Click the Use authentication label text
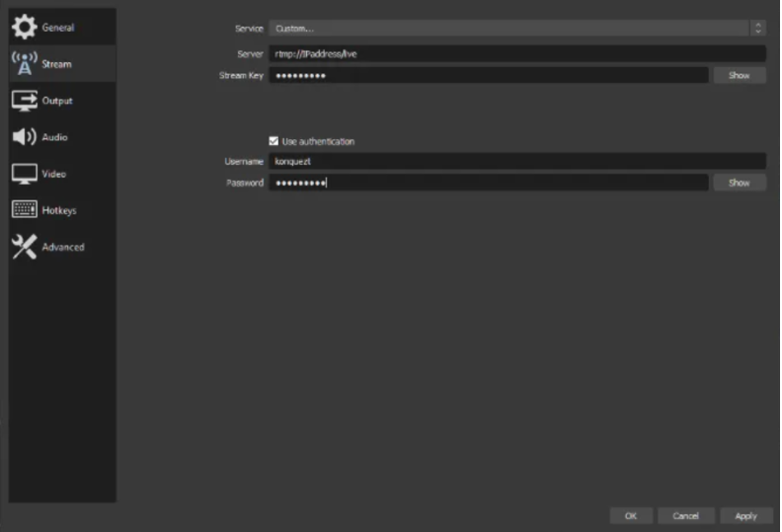The width and height of the screenshot is (782, 532). pos(318,141)
